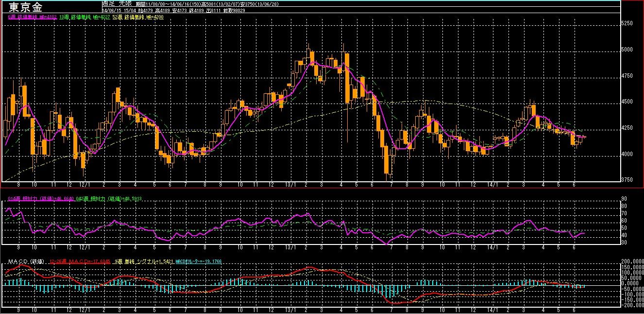This screenshot has width=644, height=314.
Task: Click the 6週 moving average legend label
Action: click(33, 17)
